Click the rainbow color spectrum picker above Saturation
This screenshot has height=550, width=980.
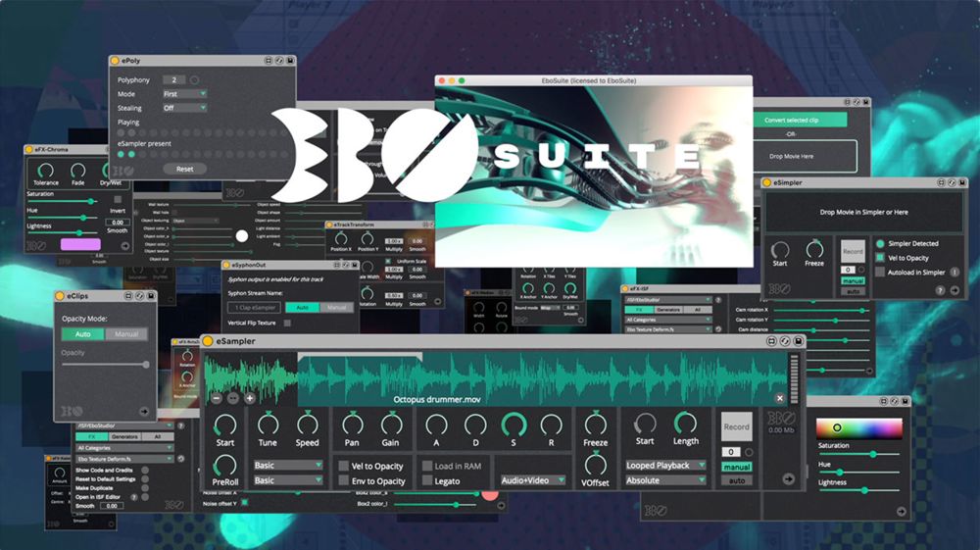(859, 428)
